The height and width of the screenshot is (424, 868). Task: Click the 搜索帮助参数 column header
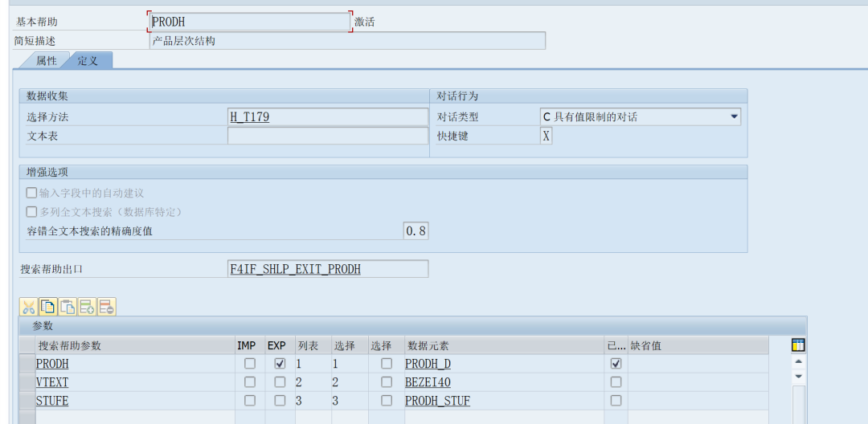(x=135, y=345)
